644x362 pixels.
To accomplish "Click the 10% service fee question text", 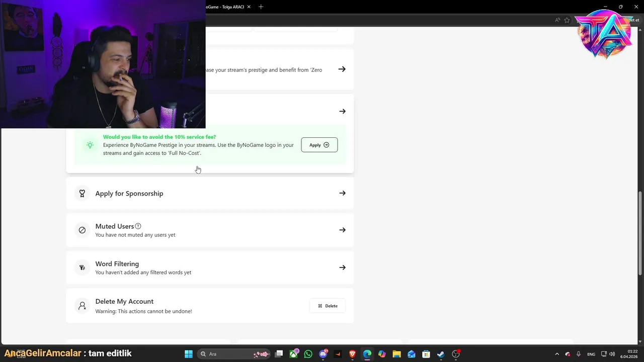I will coord(159,137).
